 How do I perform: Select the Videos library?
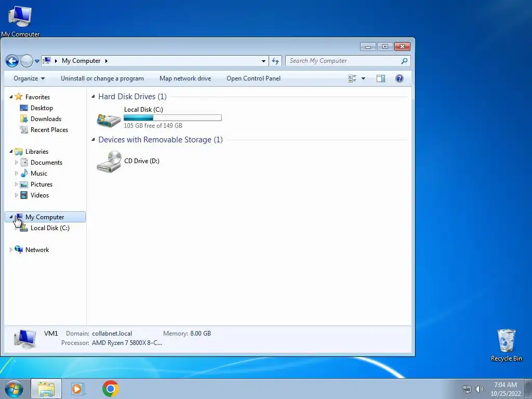39,195
